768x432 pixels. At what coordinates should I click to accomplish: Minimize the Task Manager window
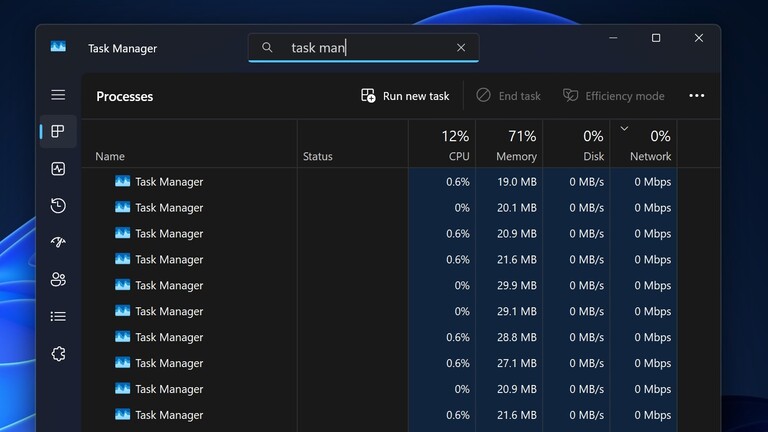pyautogui.click(x=613, y=38)
